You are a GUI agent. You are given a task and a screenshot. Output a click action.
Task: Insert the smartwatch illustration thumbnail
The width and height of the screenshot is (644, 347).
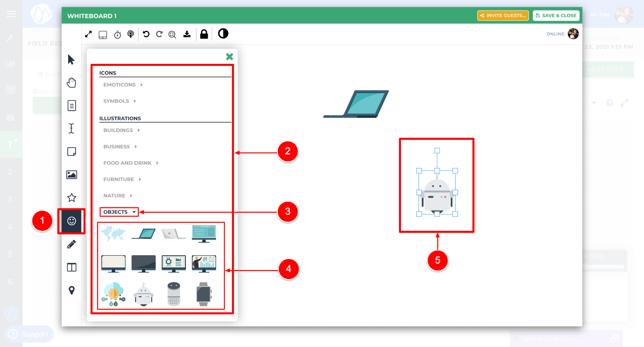click(x=204, y=294)
